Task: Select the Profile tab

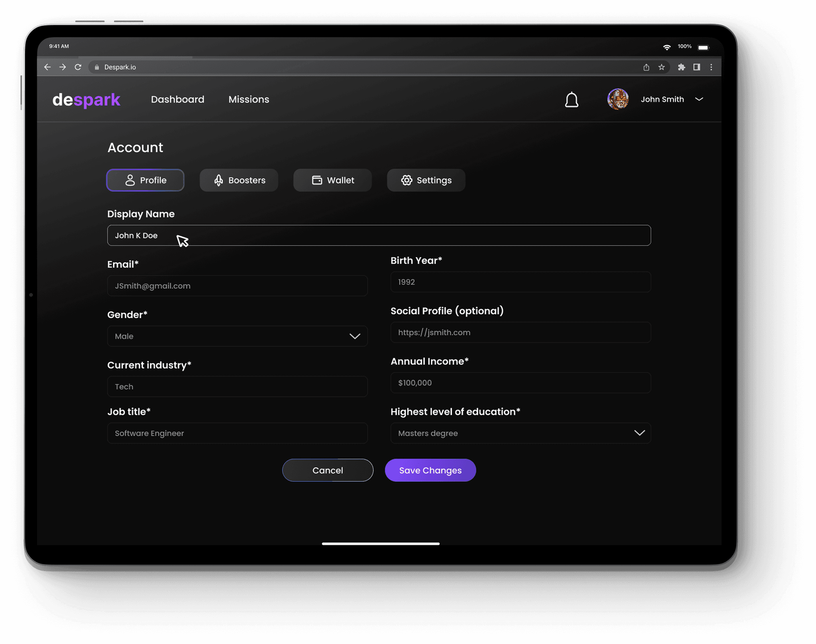Action: (145, 180)
